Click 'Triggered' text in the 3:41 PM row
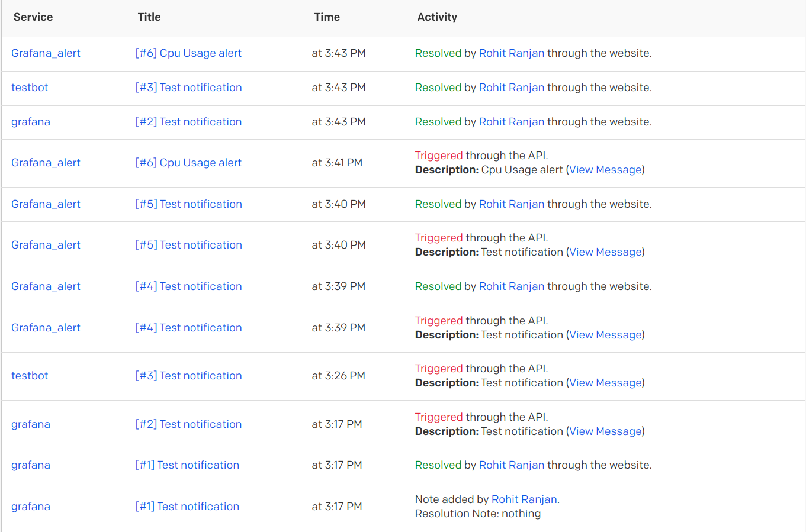The height and width of the screenshot is (532, 806). [x=439, y=156]
